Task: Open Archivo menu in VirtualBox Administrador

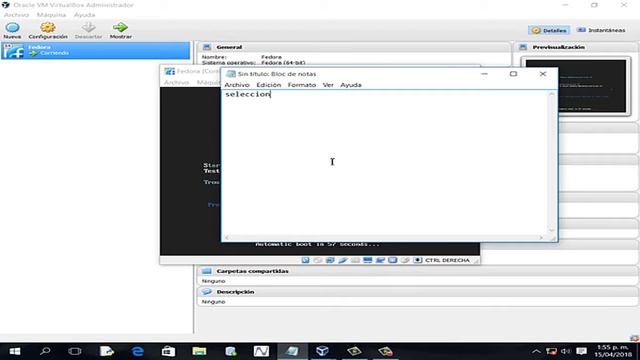Action: (16, 15)
